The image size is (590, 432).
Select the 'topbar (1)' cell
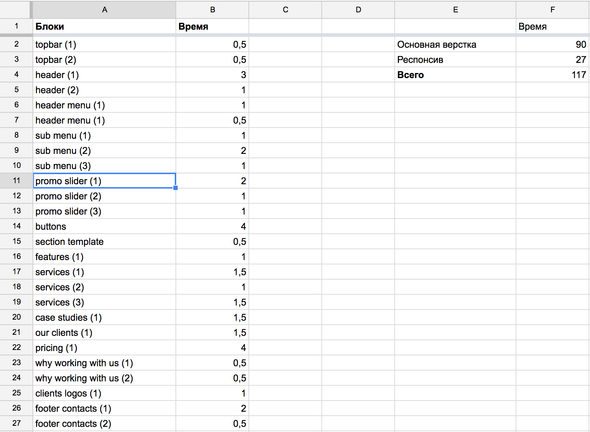[104, 44]
